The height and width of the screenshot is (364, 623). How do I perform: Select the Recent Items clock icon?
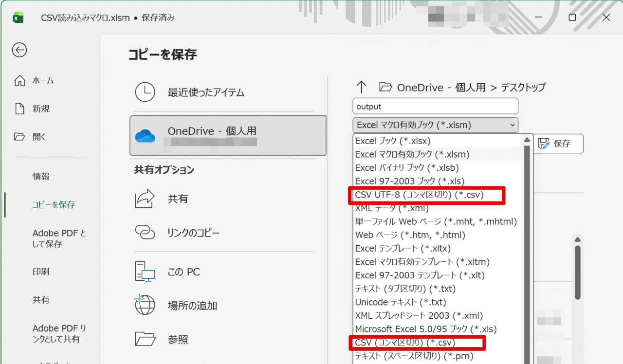(x=145, y=92)
